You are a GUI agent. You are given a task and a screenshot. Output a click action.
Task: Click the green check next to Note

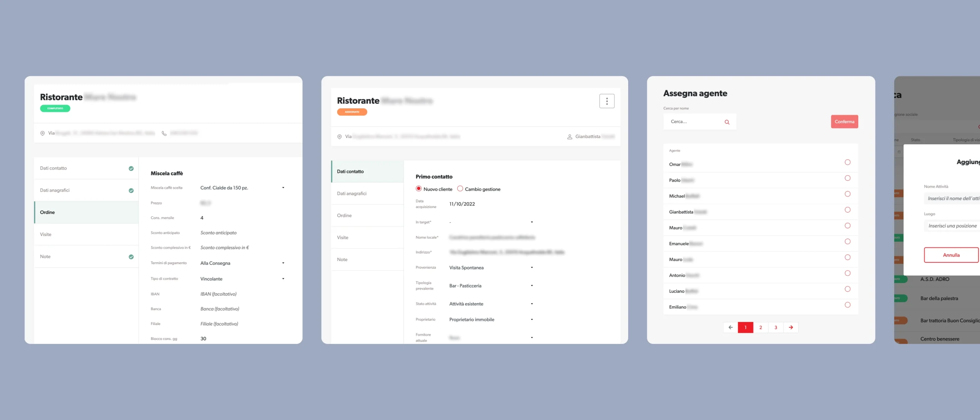(131, 257)
